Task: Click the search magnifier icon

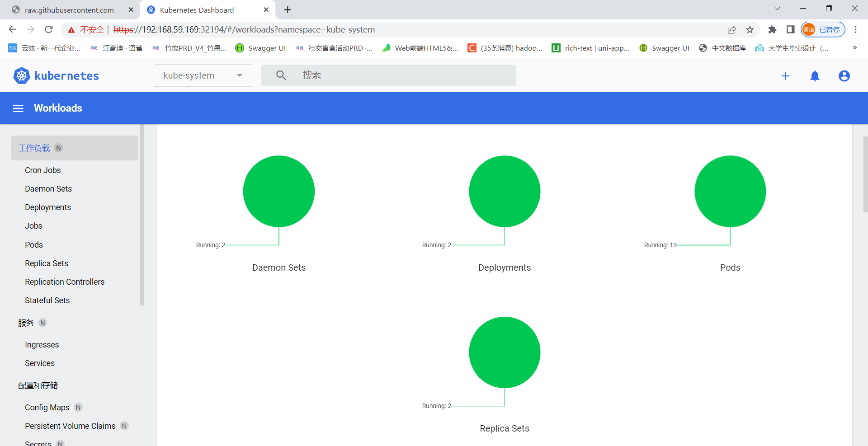Action: pyautogui.click(x=281, y=75)
